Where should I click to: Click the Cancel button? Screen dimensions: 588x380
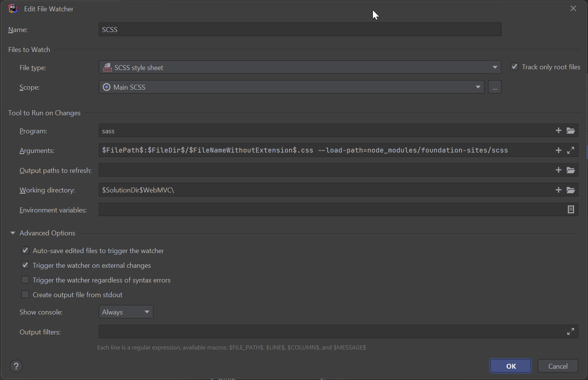pyautogui.click(x=557, y=366)
